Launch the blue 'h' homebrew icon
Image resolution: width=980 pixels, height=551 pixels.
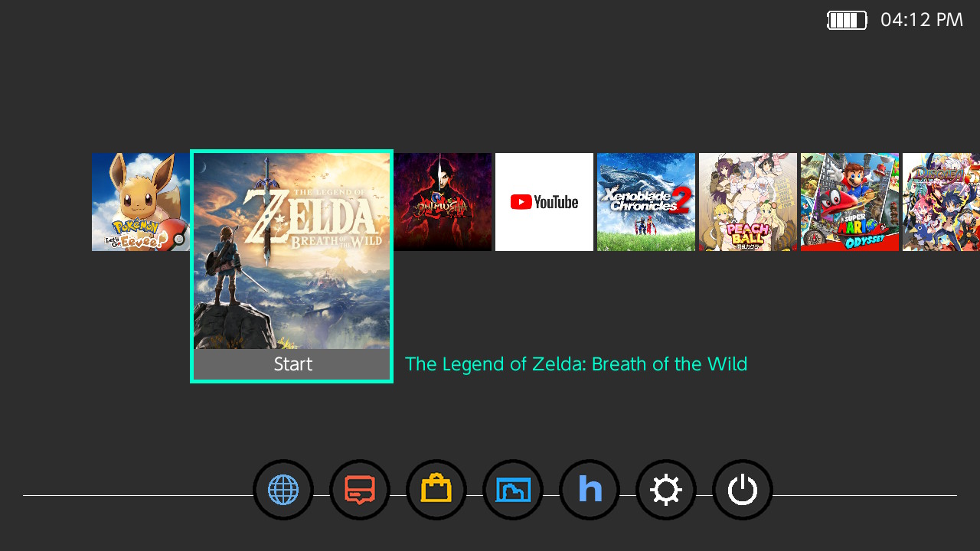(x=590, y=490)
